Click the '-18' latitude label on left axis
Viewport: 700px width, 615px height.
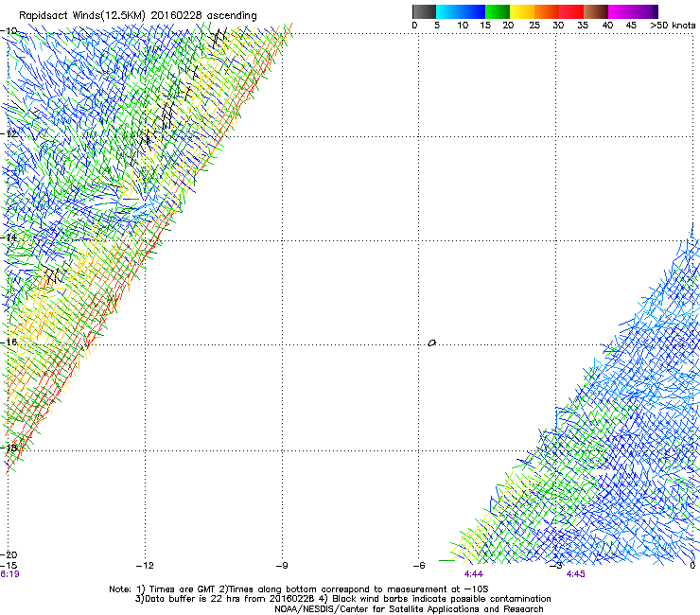[9, 448]
